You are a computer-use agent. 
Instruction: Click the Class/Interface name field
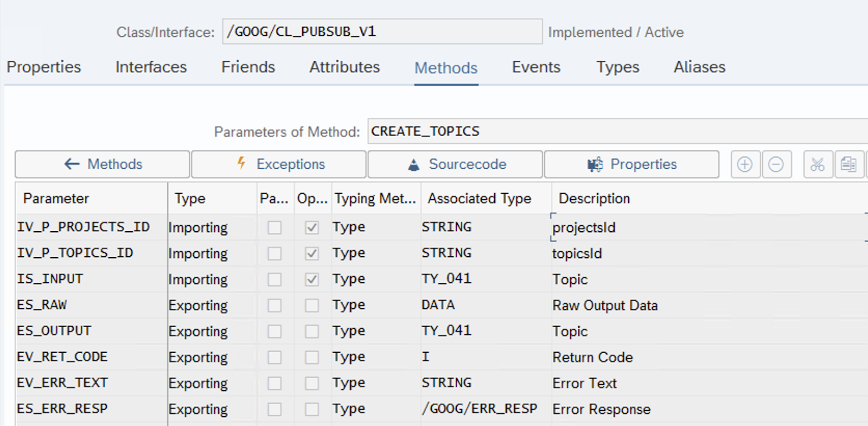tap(382, 32)
